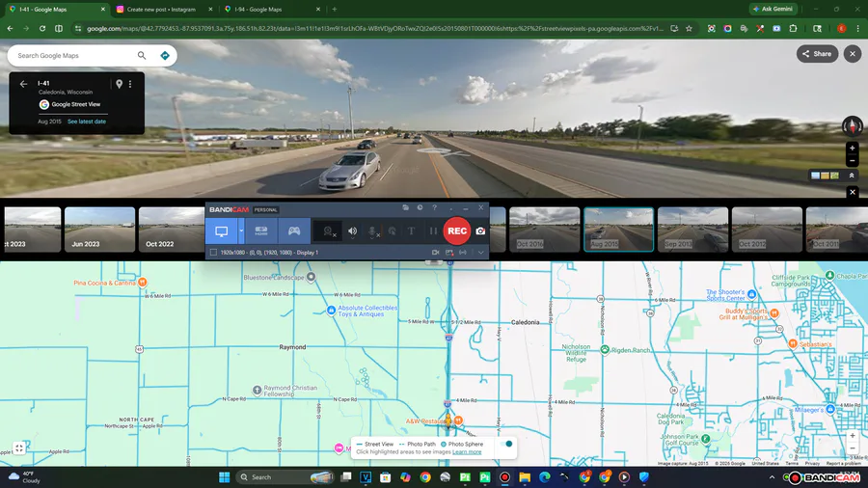Click Raymond Christian Fellowship marker
Image resolution: width=868 pixels, height=488 pixels.
(257, 390)
